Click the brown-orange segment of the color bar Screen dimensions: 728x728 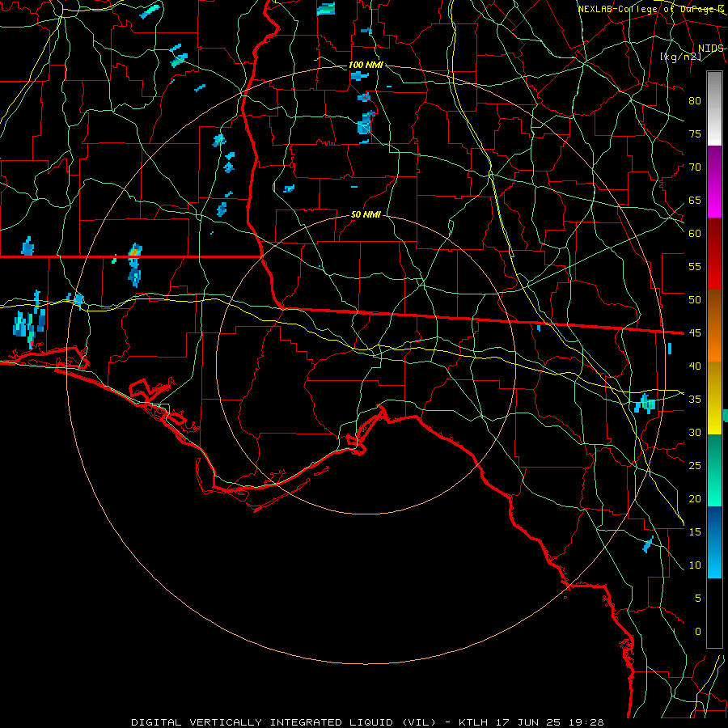714,326
